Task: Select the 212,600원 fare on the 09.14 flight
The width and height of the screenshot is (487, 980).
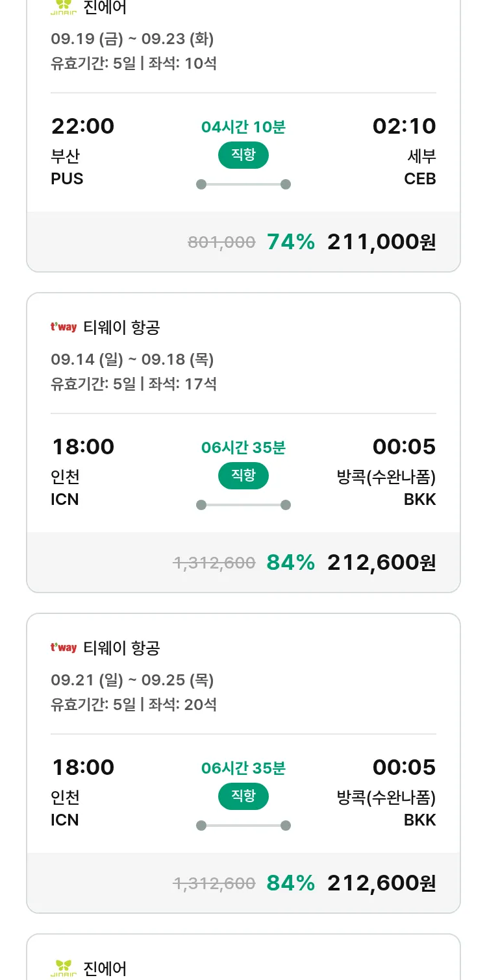Action: [x=381, y=563]
